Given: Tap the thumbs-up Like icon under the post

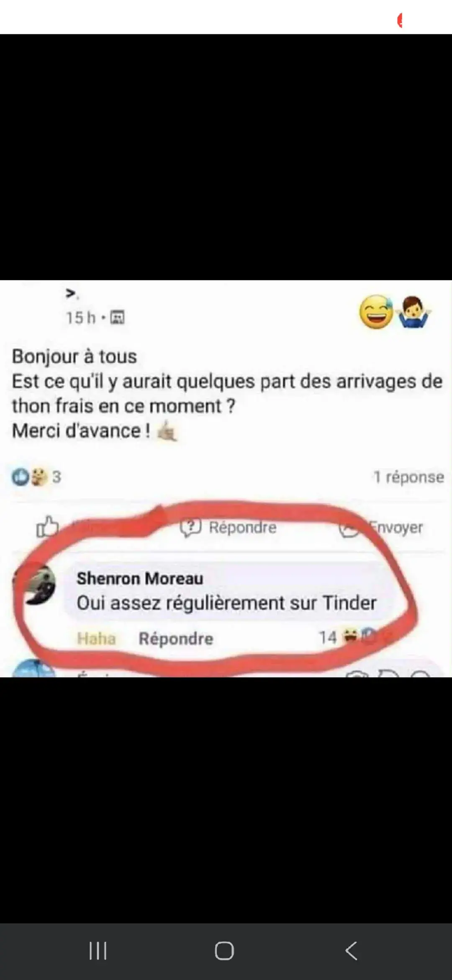Looking at the screenshot, I should 47,526.
